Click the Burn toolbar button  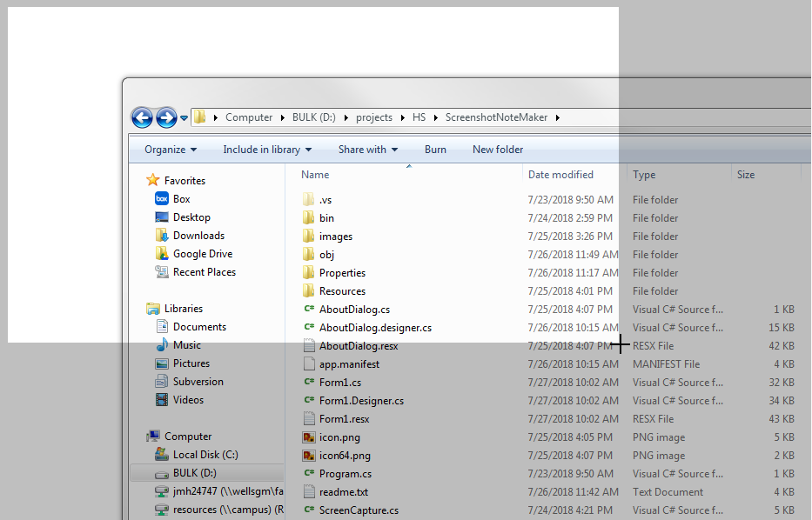435,150
